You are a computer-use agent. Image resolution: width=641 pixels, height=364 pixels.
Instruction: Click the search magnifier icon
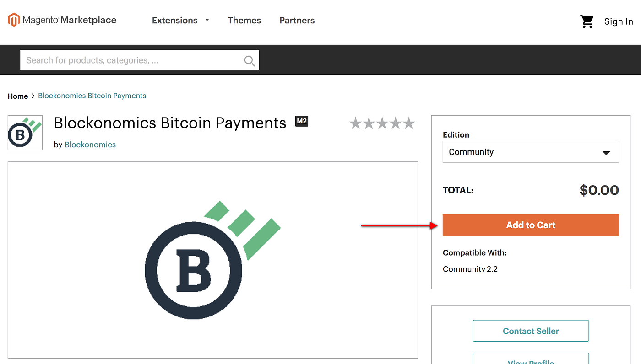(x=250, y=60)
